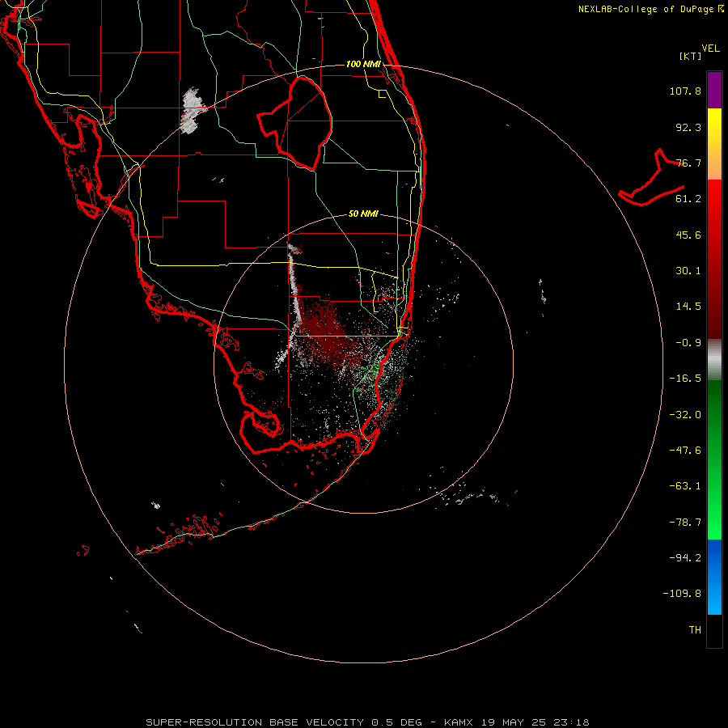
Task: Click the -109.8 legend value
Action: pos(683,594)
